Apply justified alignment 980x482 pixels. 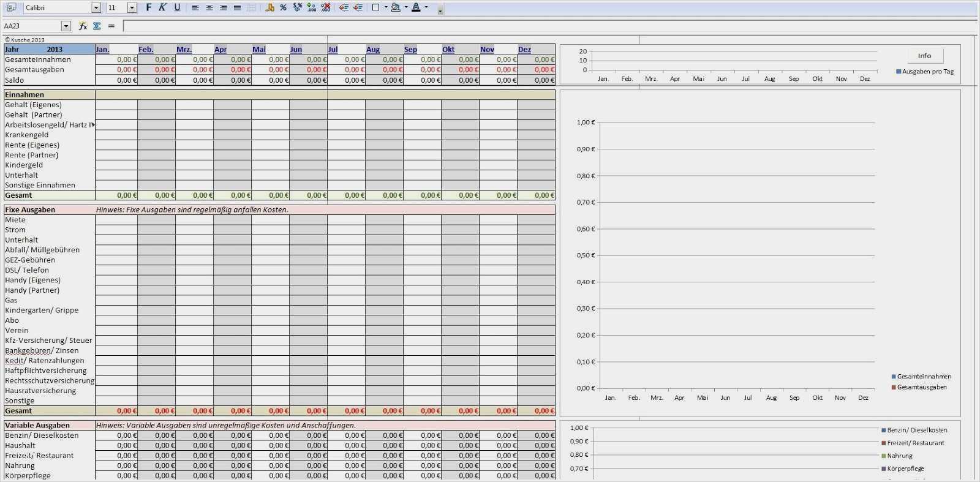[237, 7]
